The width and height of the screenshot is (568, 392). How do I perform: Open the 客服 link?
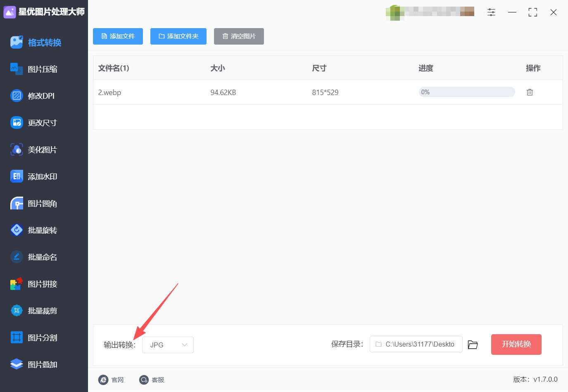pyautogui.click(x=158, y=380)
